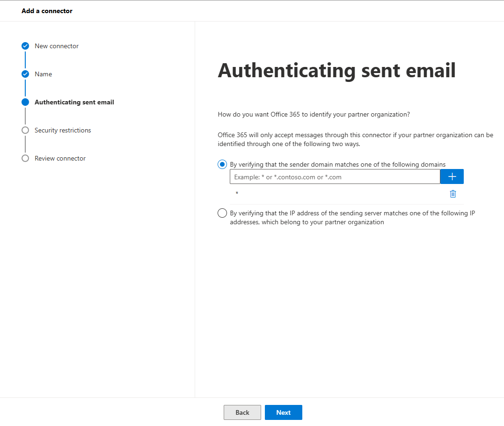Viewport: 504px width, 426px height.
Task: Click the New connector step checkmark icon
Action: tap(25, 46)
